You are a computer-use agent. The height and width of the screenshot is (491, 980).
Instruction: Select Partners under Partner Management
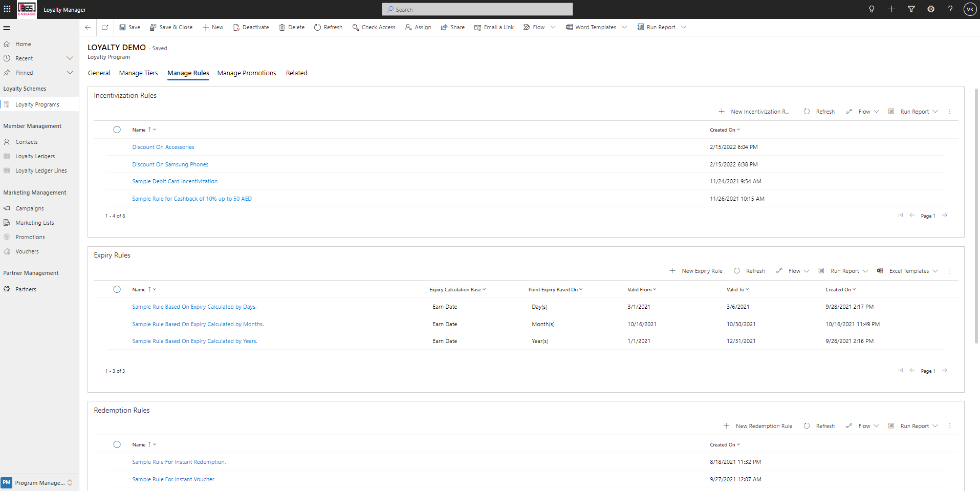(26, 289)
